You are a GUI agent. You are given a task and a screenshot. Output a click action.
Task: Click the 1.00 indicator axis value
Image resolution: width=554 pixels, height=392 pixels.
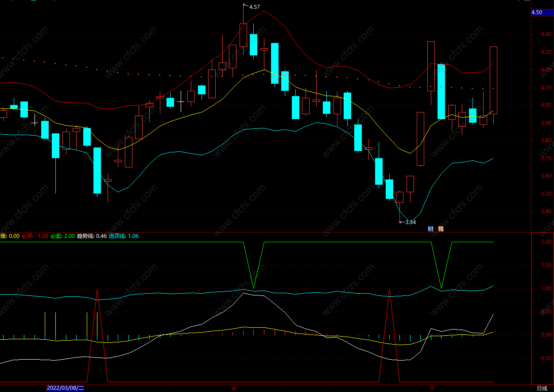pos(546,288)
